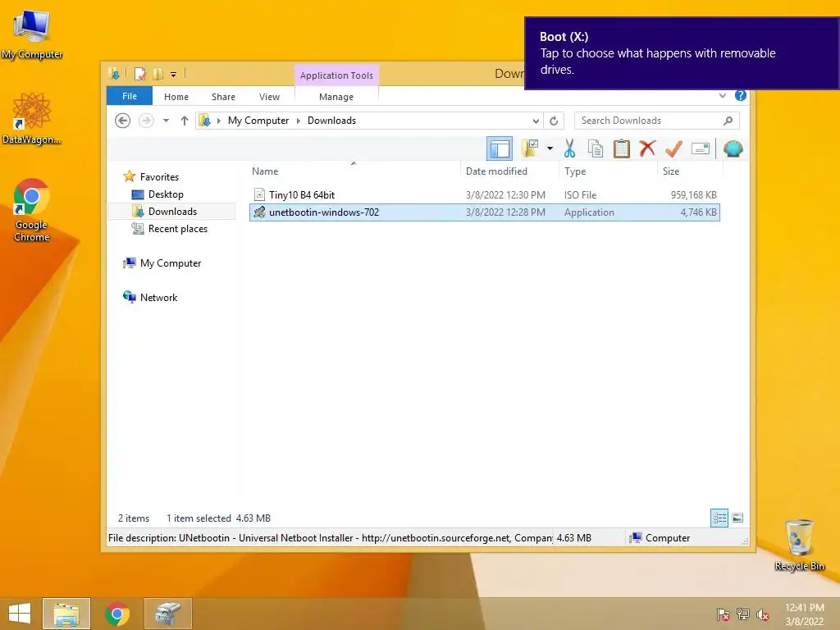The height and width of the screenshot is (630, 840).
Task: Select Downloads in the navigation pane
Action: [172, 211]
